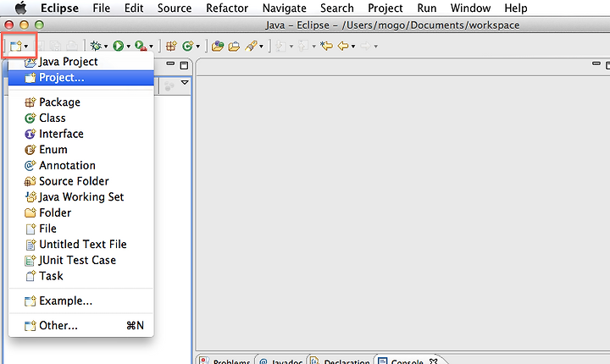Open the Eclipse application menu
The width and height of the screenshot is (610, 364).
point(59,8)
